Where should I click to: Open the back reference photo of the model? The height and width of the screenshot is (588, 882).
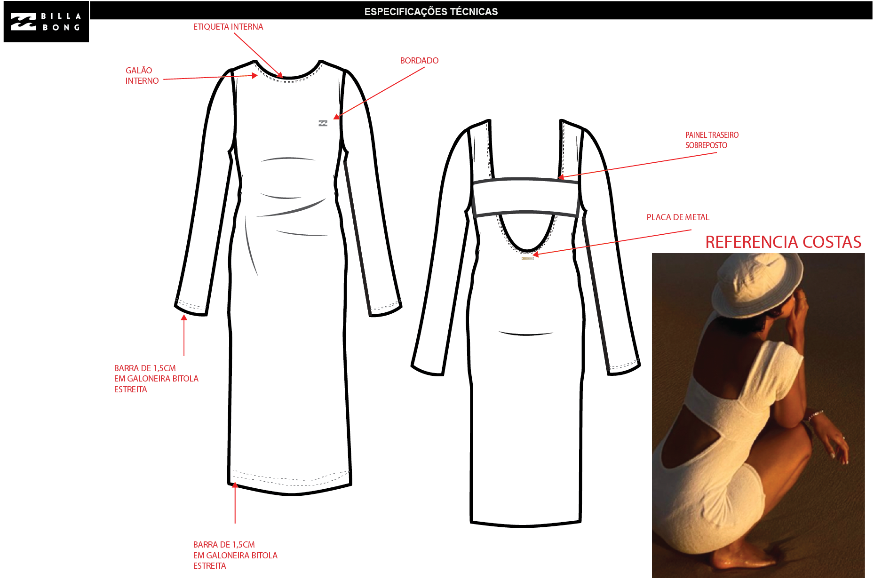758,415
